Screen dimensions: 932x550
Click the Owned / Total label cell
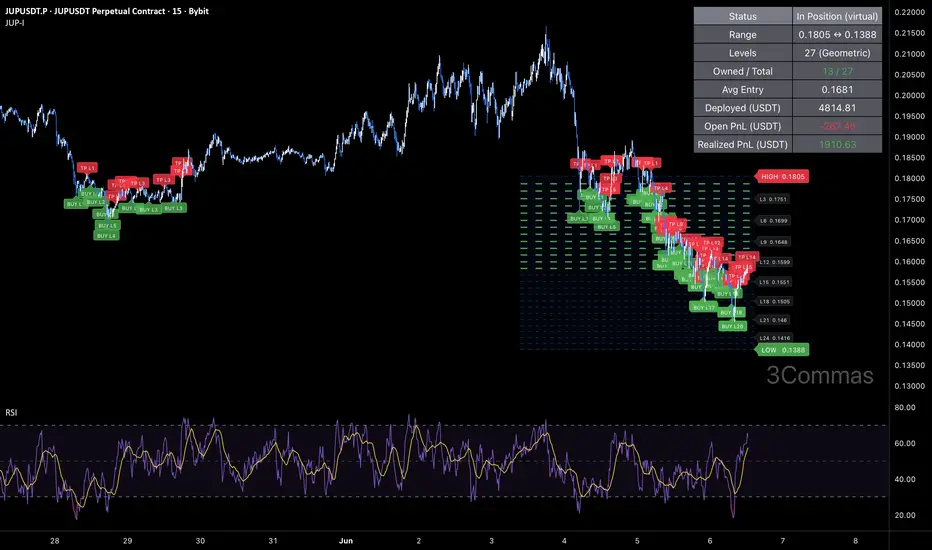[742, 71]
